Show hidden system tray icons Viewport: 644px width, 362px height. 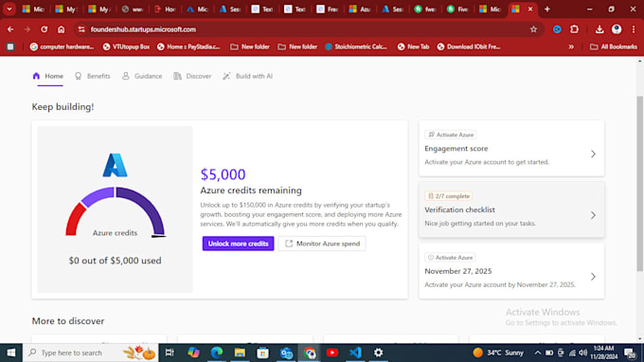(x=537, y=353)
